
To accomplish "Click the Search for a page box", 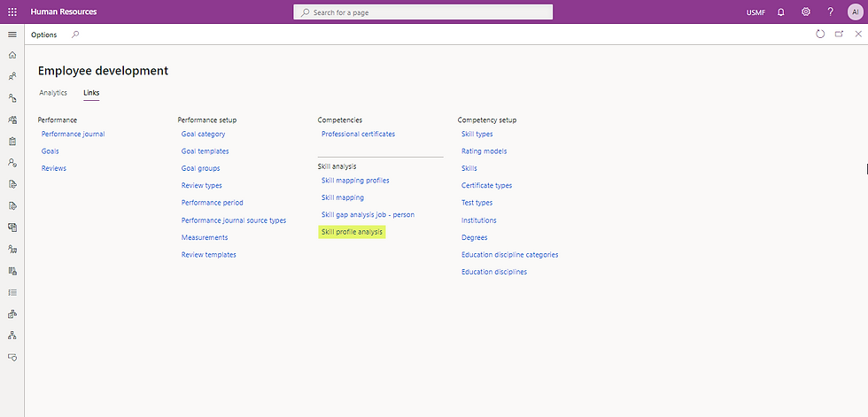I will [x=423, y=12].
